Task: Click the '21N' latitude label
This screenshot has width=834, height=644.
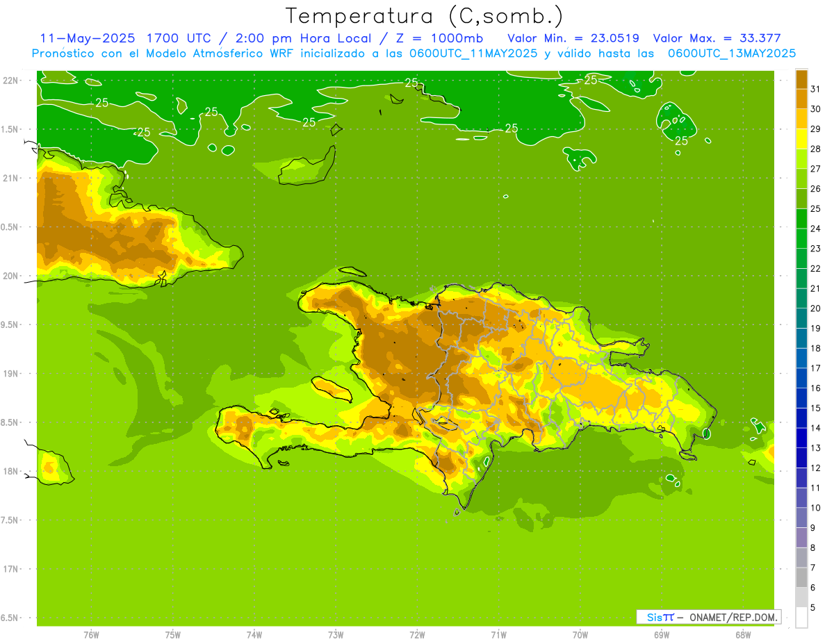Action: pos(12,179)
